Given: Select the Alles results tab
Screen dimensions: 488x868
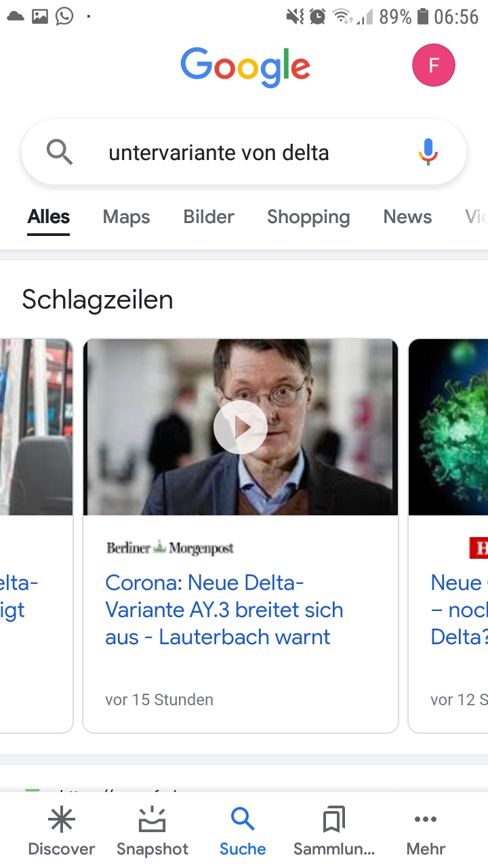Looking at the screenshot, I should click(49, 217).
